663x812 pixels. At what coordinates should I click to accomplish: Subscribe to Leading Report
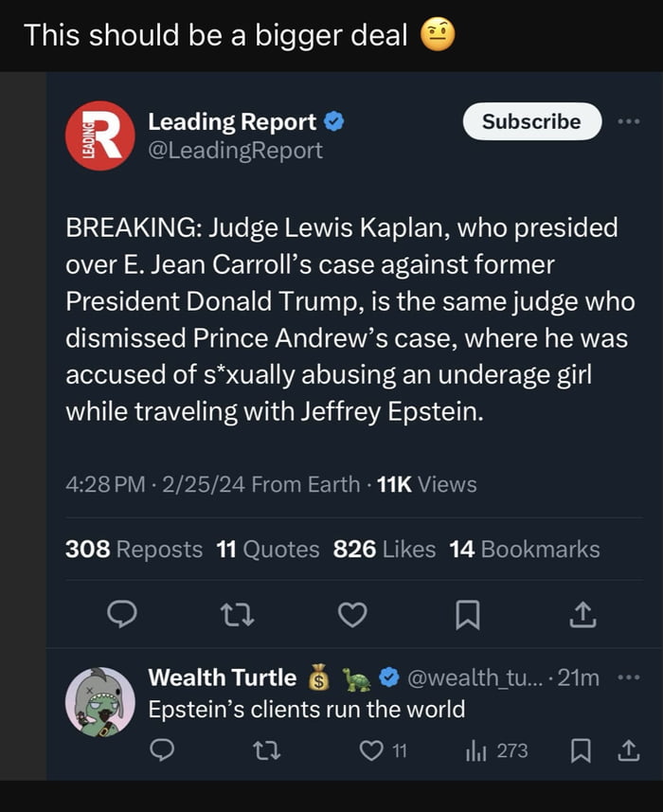pos(531,122)
